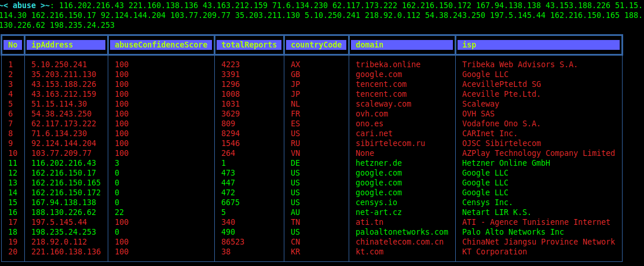Viewport: 644px width, 266px height.
Task: Click table cell IP 162.216.150.17
Action: click(64, 173)
